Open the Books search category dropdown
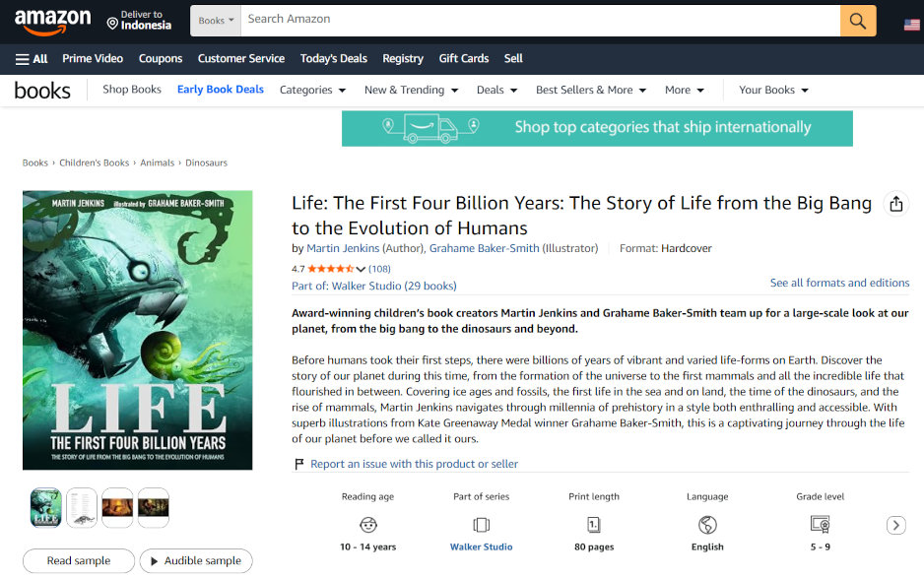The image size is (924, 579). 216,21
